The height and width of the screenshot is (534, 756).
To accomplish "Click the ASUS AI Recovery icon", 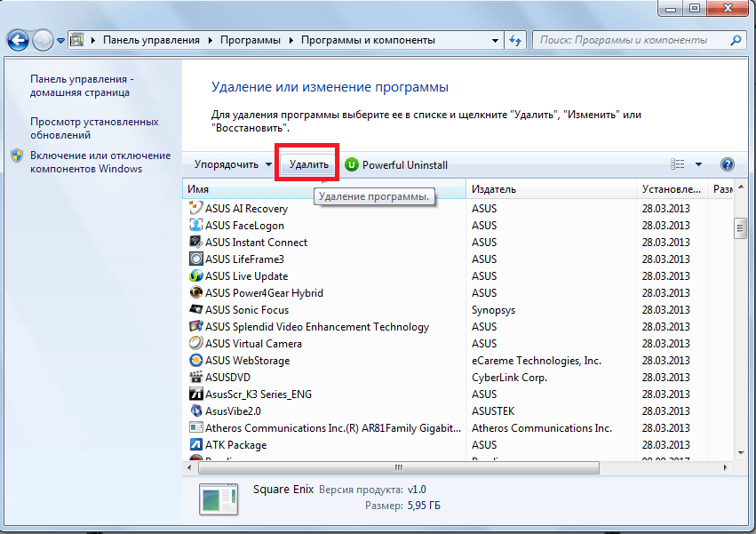I will tap(195, 208).
